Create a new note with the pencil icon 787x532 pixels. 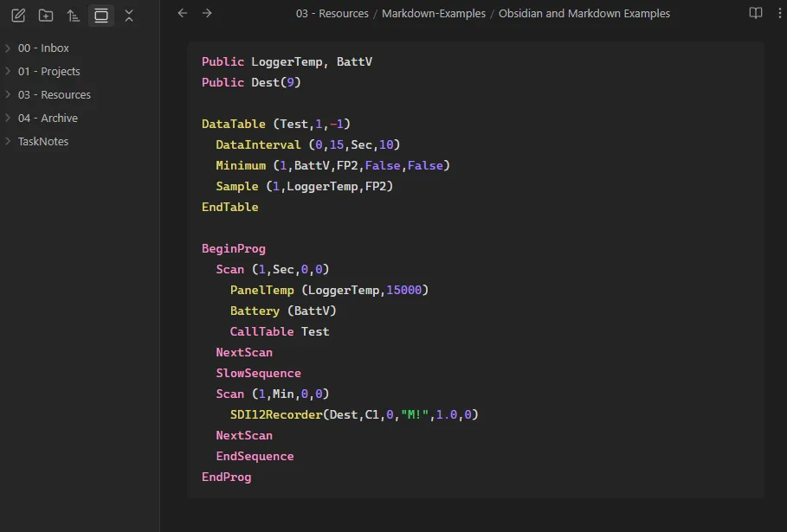click(18, 16)
